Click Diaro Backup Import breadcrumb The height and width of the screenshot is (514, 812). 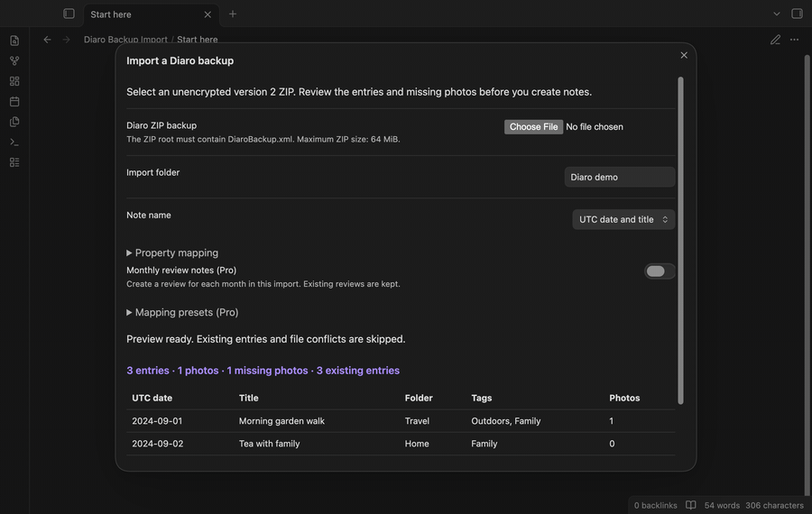125,40
